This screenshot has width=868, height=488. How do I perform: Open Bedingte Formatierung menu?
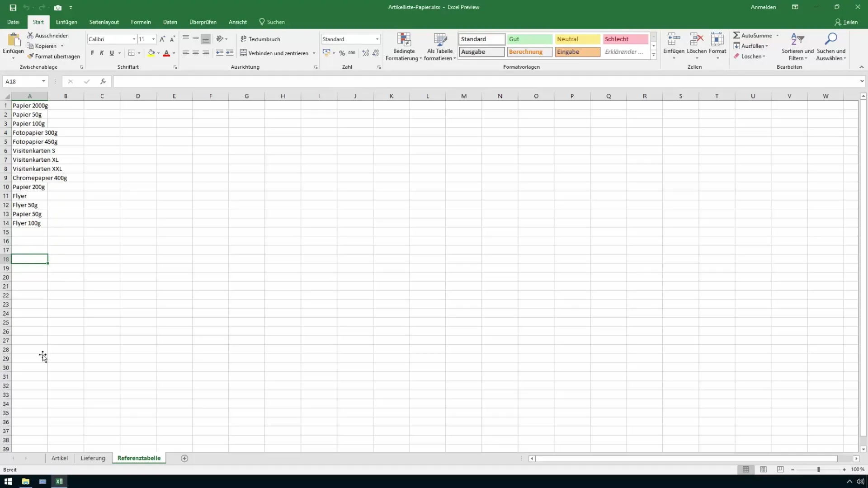pyautogui.click(x=404, y=47)
